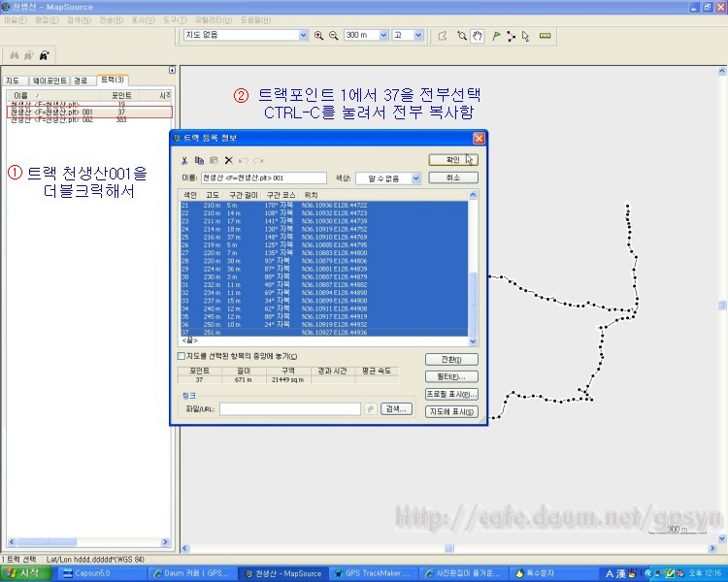Select track row '천생산 <F=천생산.plt> 002'

click(89, 119)
